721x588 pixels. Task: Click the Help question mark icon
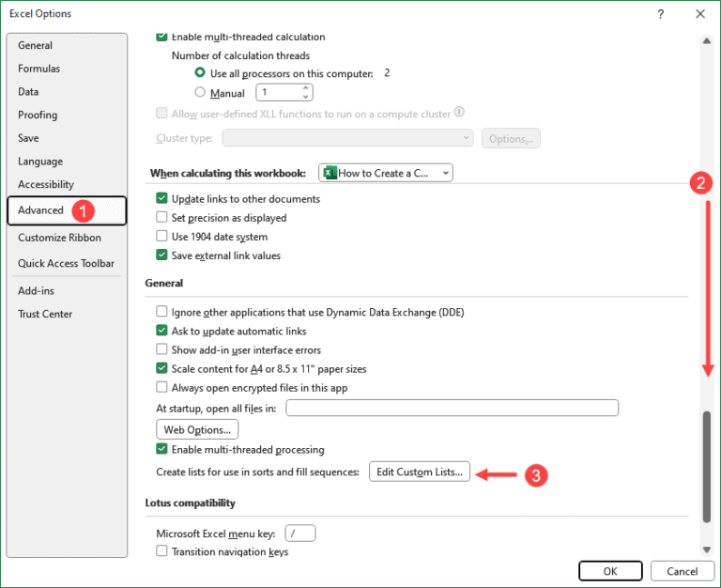(x=661, y=14)
